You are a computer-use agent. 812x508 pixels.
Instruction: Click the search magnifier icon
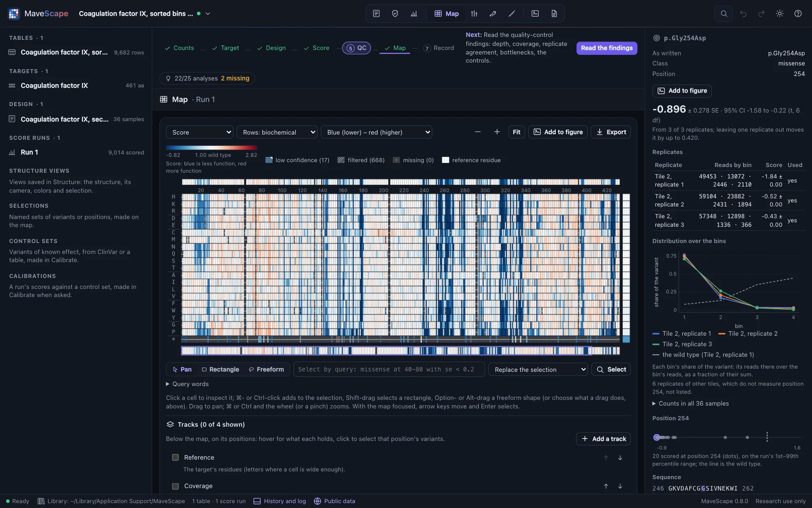(x=723, y=13)
